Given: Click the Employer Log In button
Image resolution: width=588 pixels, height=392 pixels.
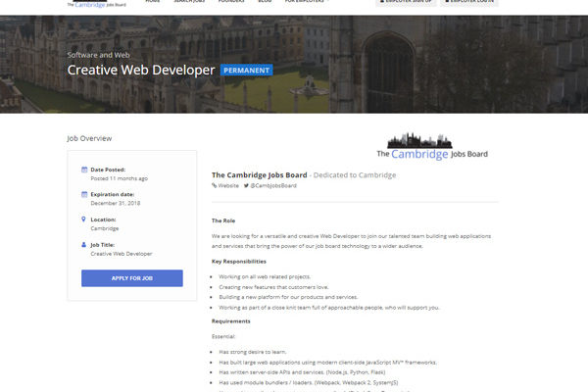Looking at the screenshot, I should pos(469,2).
